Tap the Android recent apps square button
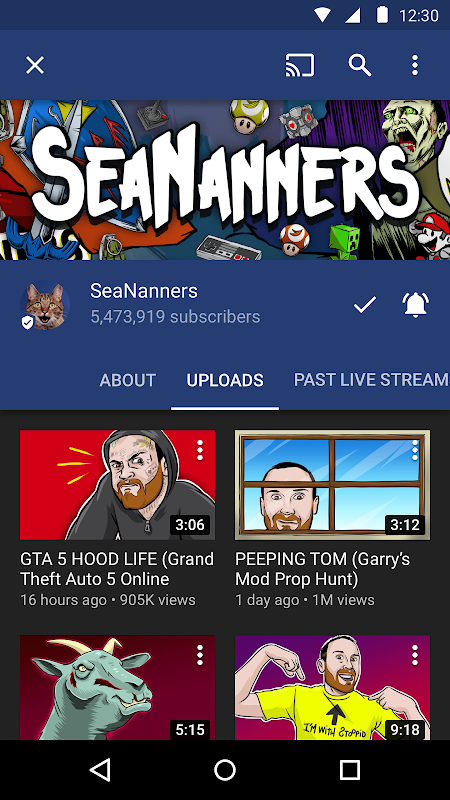The image size is (450, 800). coord(350,769)
